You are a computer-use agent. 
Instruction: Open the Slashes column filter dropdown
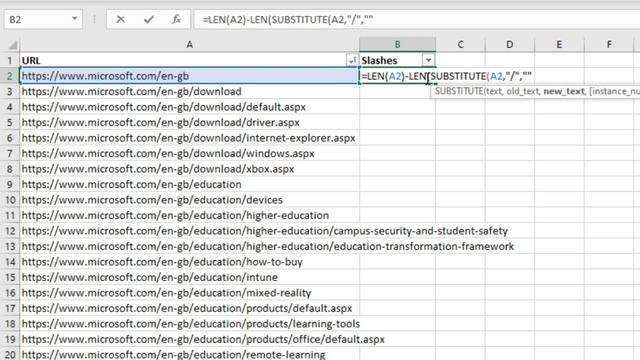coord(428,60)
